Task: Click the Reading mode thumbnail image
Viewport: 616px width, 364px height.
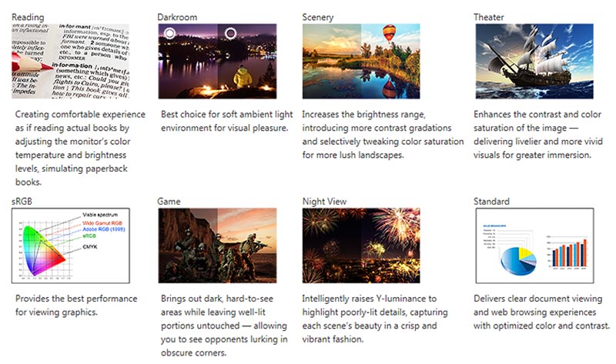Action: 71,61
